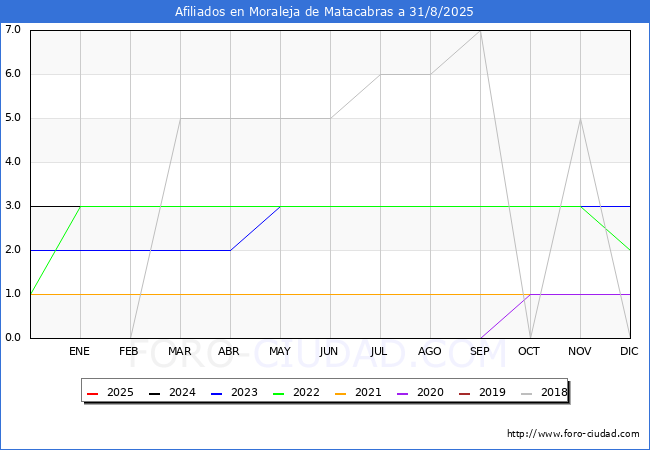650x450 pixels.
Task: Click the 6.0 y-axis value
Action: (x=13, y=73)
